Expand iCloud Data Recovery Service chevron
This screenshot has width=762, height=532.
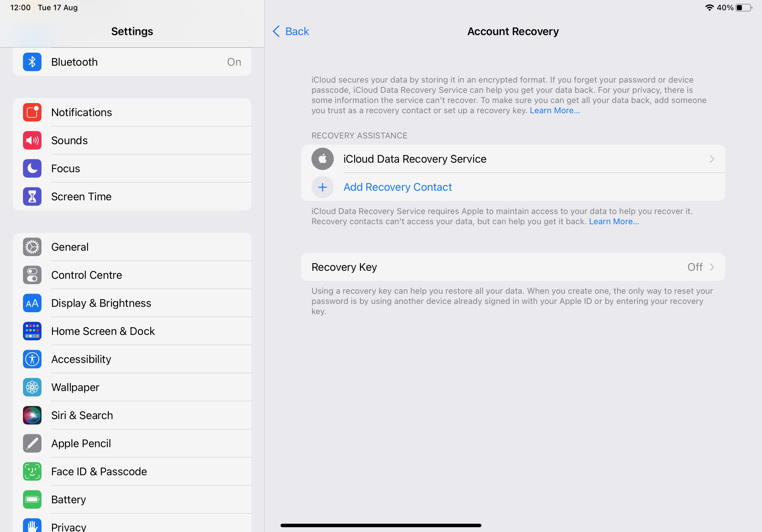[712, 159]
